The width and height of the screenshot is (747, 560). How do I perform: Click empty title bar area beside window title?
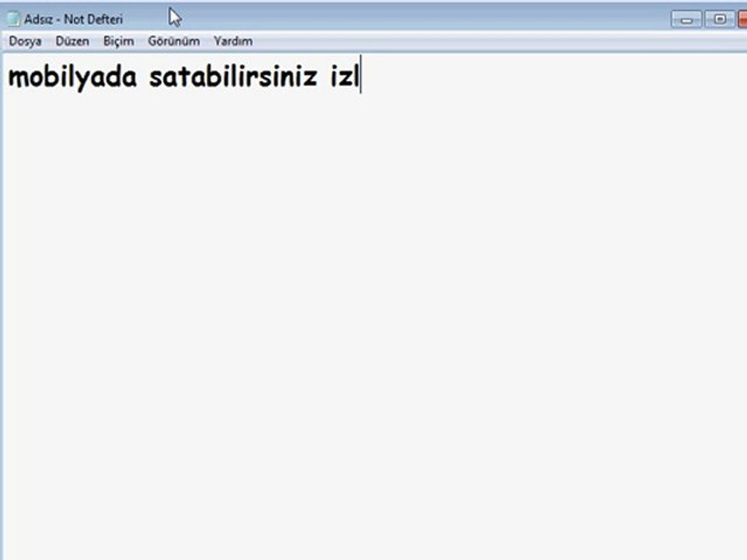405,19
